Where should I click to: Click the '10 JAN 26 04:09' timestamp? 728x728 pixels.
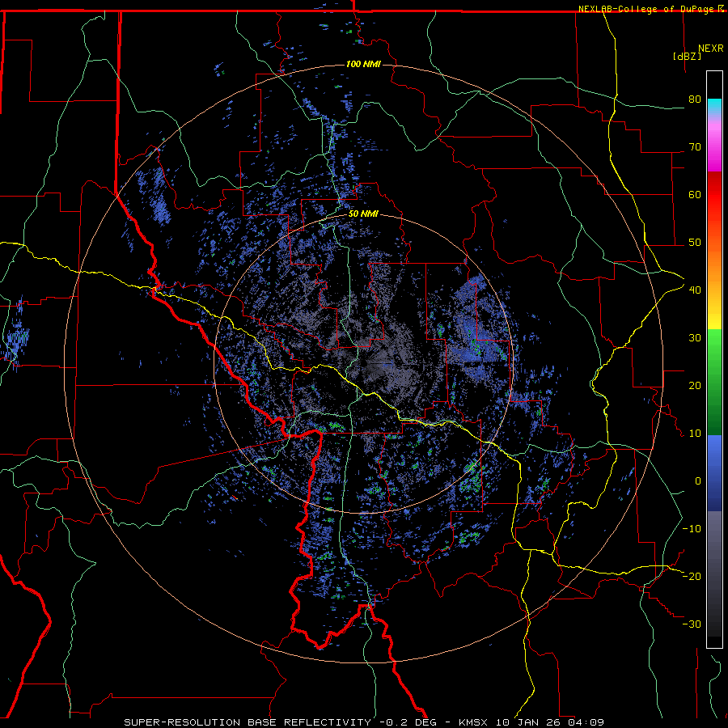[550, 722]
